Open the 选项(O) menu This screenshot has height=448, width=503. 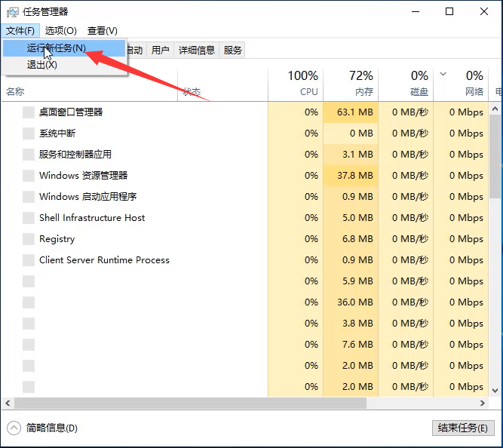(60, 30)
